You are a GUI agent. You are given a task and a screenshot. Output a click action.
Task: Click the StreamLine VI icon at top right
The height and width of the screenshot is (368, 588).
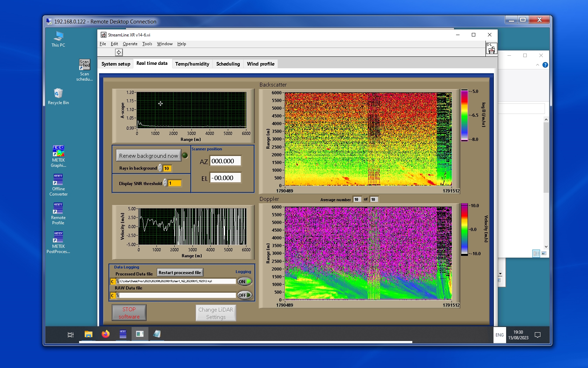[x=491, y=49]
